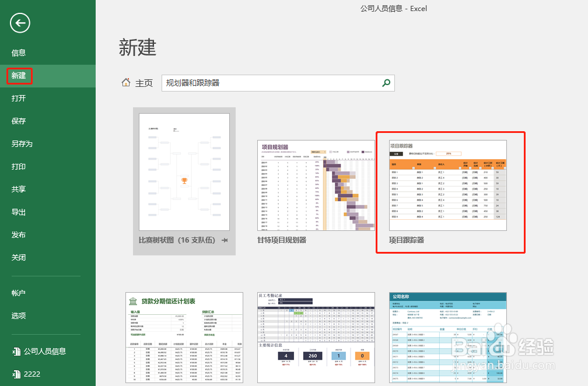Choose 关闭 from the sidebar

(x=19, y=258)
